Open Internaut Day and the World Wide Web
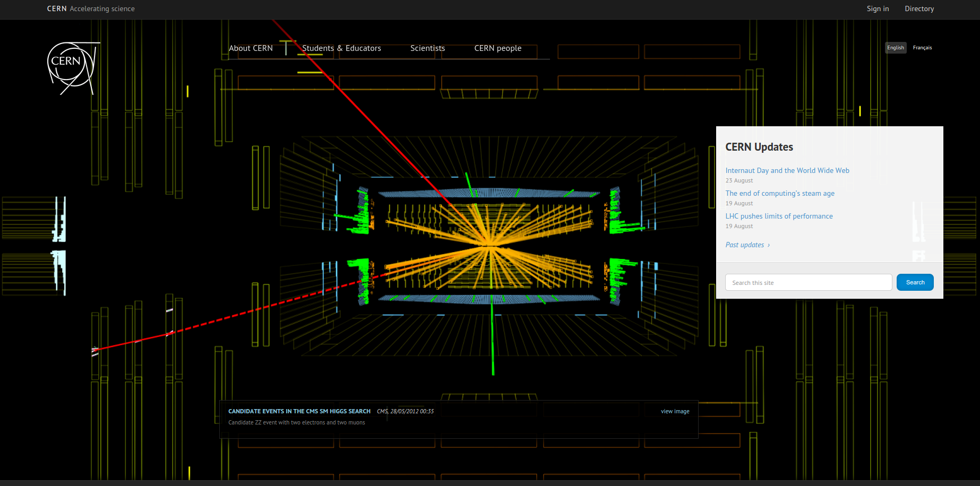Image resolution: width=980 pixels, height=486 pixels. (787, 170)
